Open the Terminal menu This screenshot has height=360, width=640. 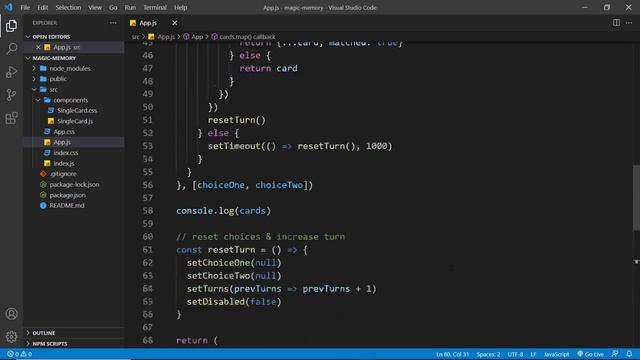coord(155,7)
